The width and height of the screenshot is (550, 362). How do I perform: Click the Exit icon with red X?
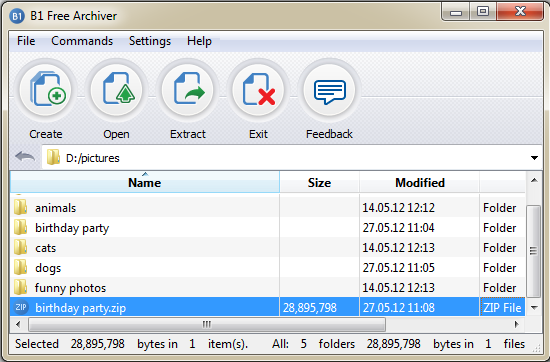(259, 90)
